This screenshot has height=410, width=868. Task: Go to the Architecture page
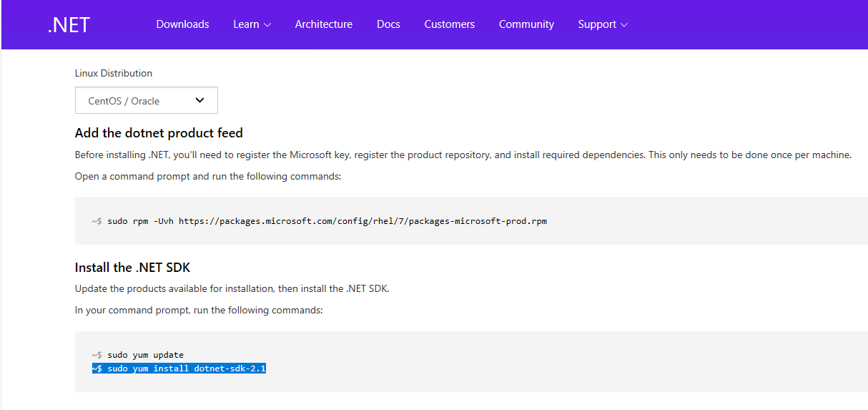pos(323,24)
